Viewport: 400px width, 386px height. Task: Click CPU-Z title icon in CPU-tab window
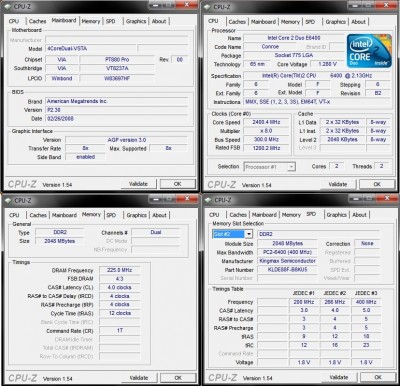207,7
